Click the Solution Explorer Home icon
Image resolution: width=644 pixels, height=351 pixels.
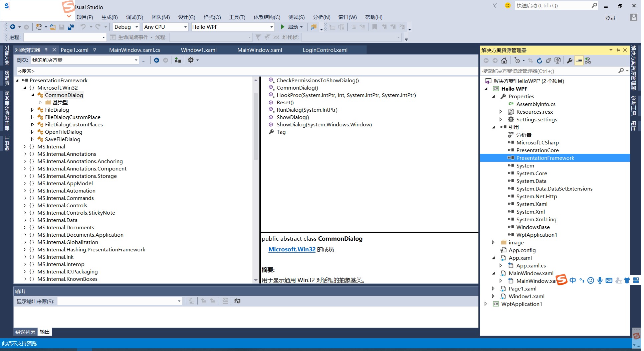click(504, 61)
